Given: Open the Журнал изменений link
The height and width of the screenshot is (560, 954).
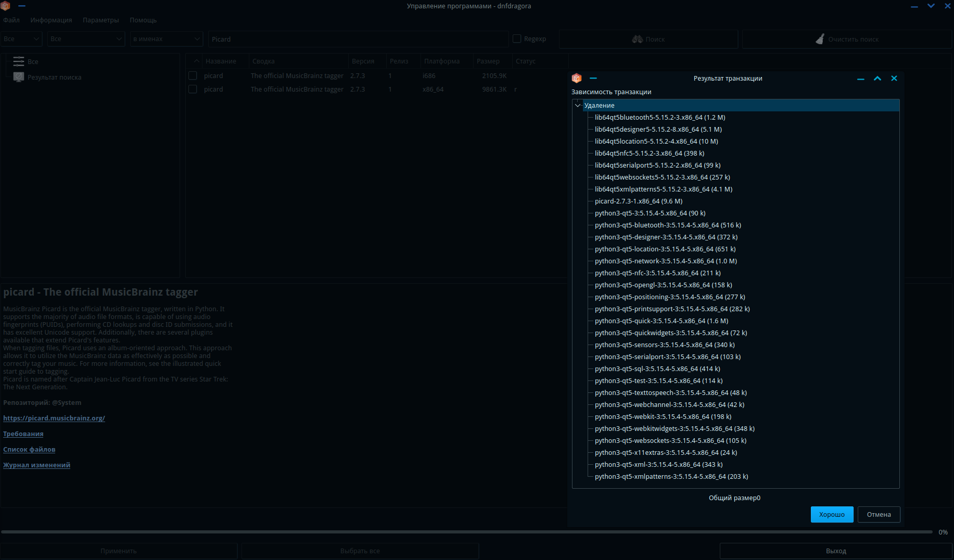Looking at the screenshot, I should [x=36, y=465].
